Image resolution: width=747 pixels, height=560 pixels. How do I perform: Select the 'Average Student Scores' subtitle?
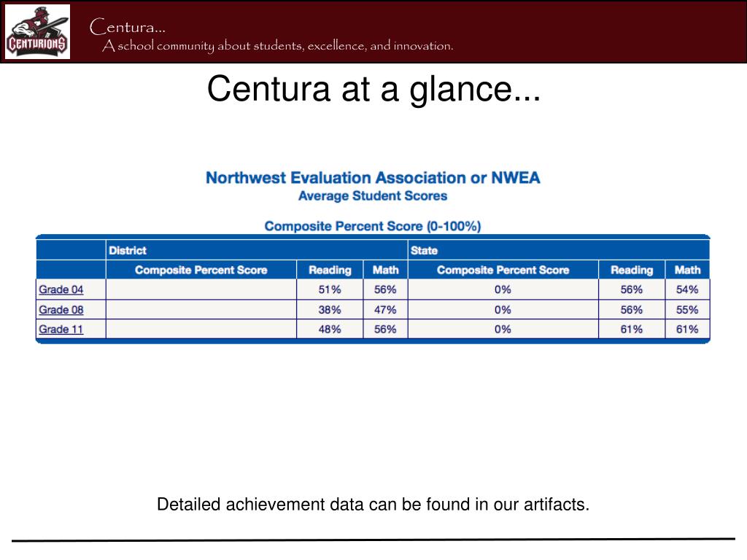[x=373, y=195]
